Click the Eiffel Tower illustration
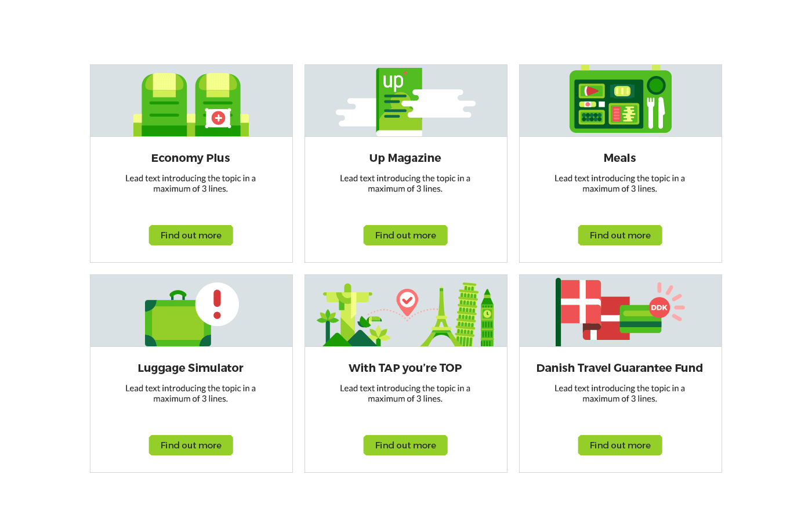Image resolution: width=812 pixels, height=518 pixels. tap(441, 318)
